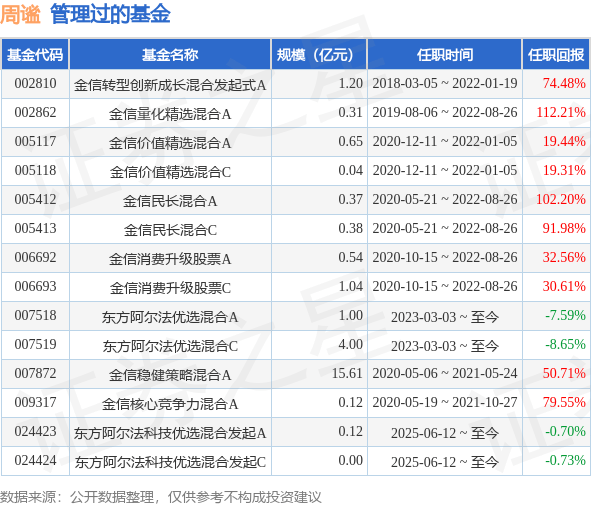Click the 任职时间 column header
591x506 pixels.
pos(445,55)
